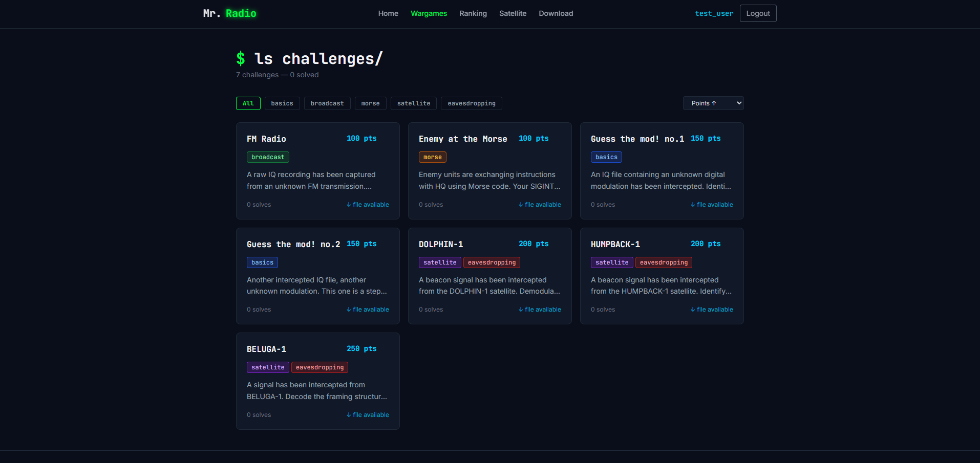Open the BELUGA-1 challenge title
980x463 pixels.
[266, 349]
